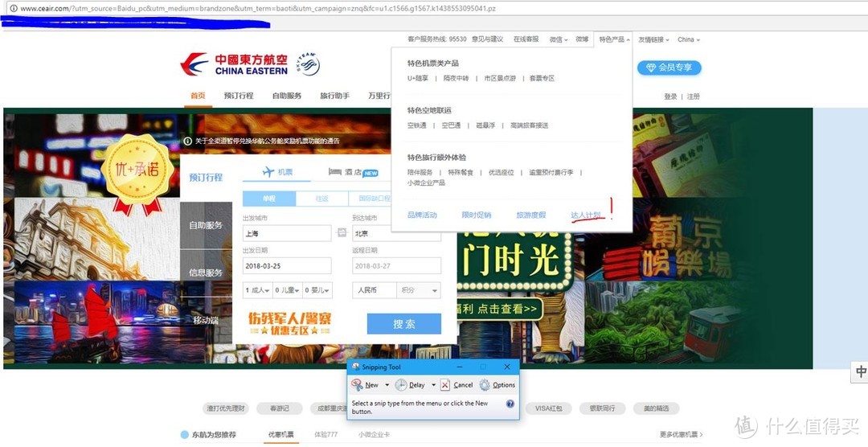Open the 自助服务 side panel tab

tap(206, 225)
